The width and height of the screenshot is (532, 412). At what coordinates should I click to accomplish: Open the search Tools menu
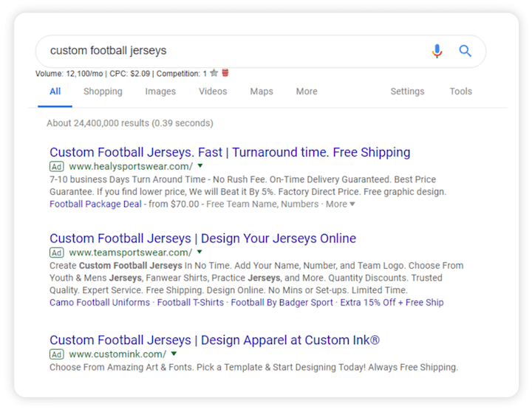(x=461, y=92)
